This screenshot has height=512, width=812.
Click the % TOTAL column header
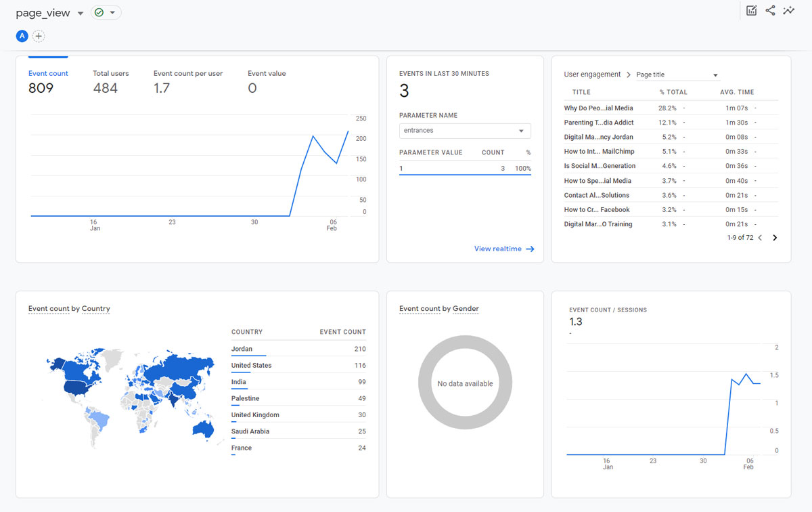(673, 92)
